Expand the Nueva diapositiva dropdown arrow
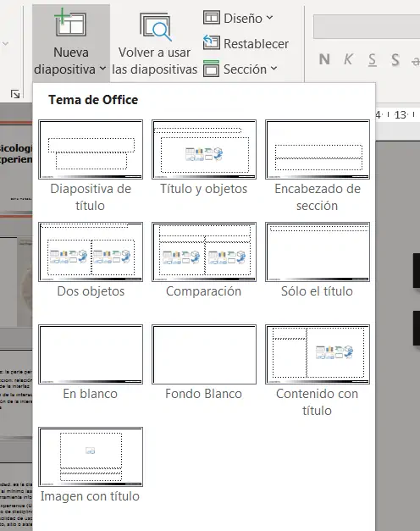The width and height of the screenshot is (420, 531). pos(102,69)
